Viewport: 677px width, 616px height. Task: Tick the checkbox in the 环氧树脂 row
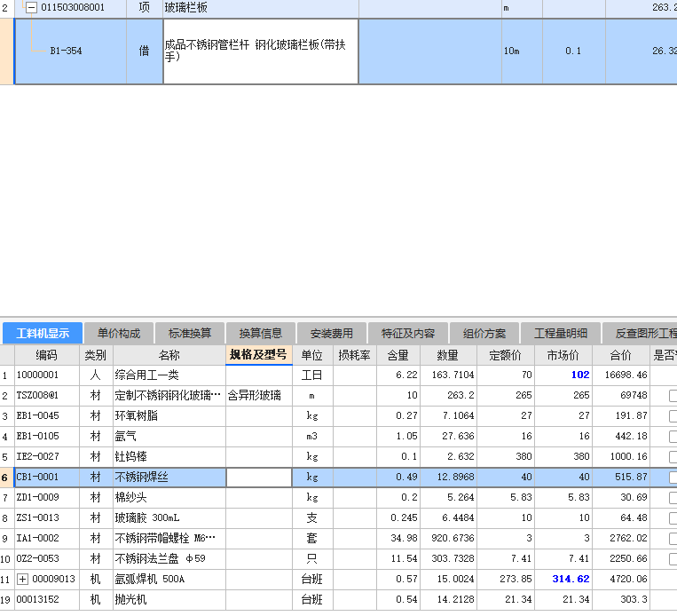(x=673, y=415)
